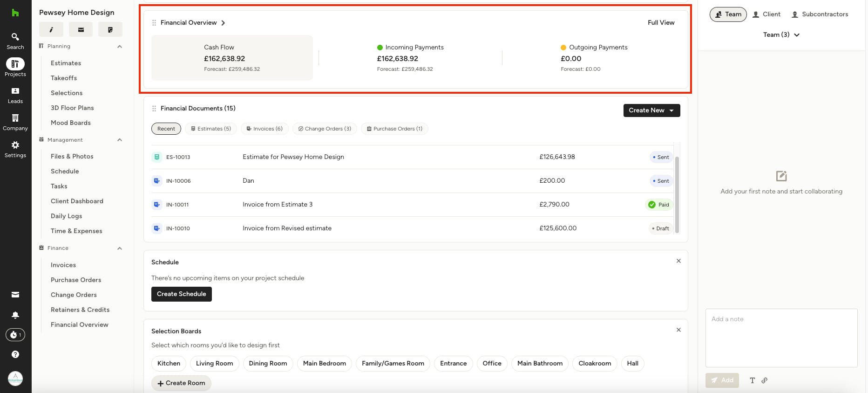Screen dimensions: 868x393
Task: Open Purchase Orders in the Finance sidebar
Action: click(76, 280)
